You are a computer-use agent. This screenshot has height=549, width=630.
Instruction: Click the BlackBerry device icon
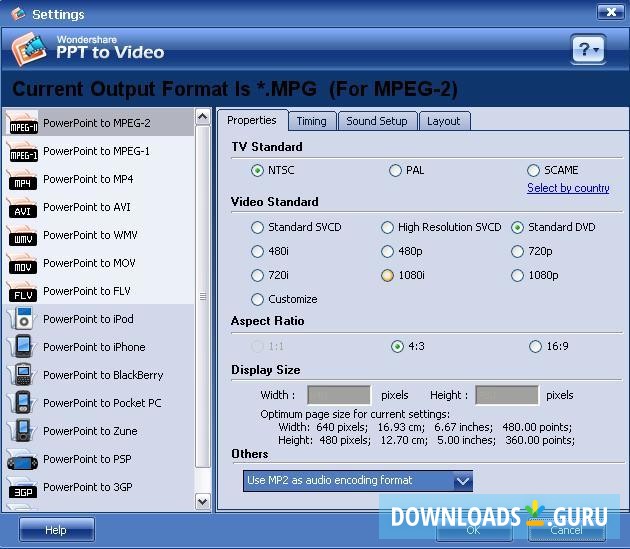tap(23, 375)
